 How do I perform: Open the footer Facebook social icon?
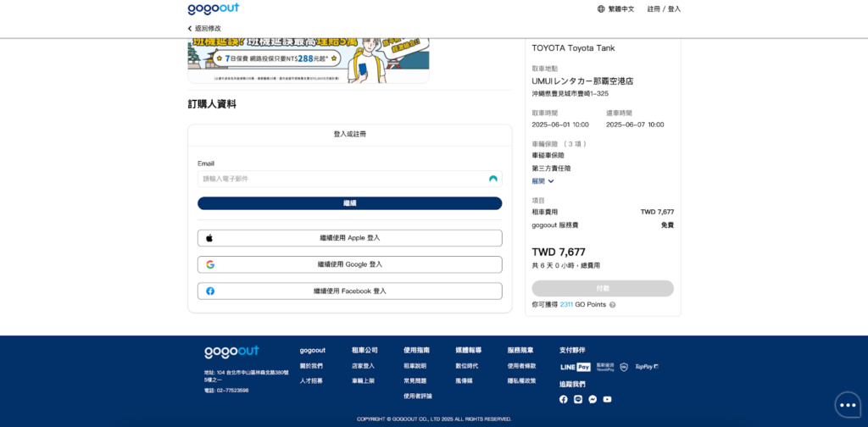pos(564,399)
